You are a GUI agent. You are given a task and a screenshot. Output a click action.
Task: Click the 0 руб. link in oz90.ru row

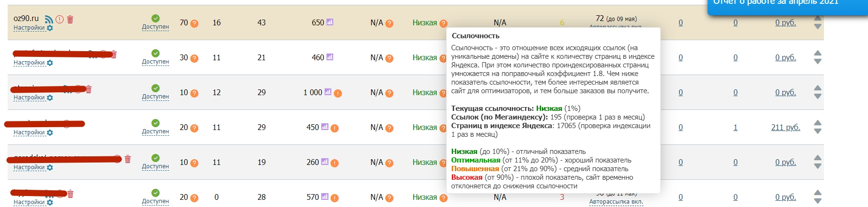785,22
